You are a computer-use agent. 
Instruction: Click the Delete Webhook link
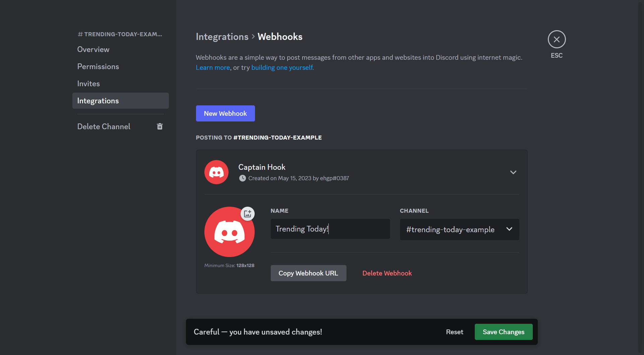point(387,273)
